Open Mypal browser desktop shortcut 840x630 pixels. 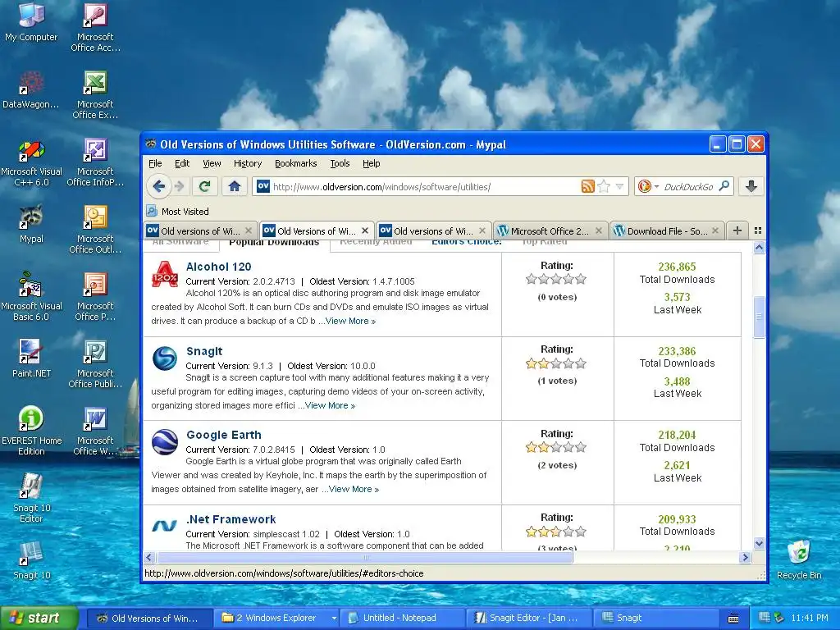(31, 224)
